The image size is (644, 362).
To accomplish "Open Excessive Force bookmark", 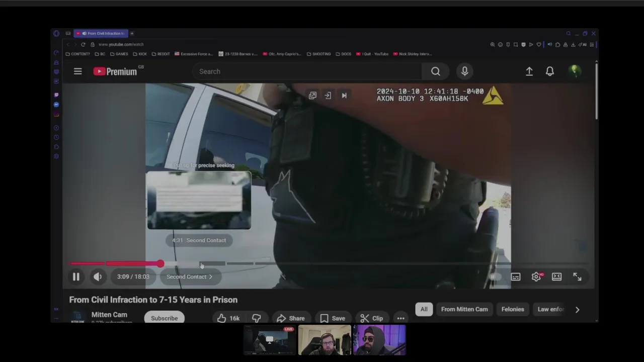I will [194, 54].
